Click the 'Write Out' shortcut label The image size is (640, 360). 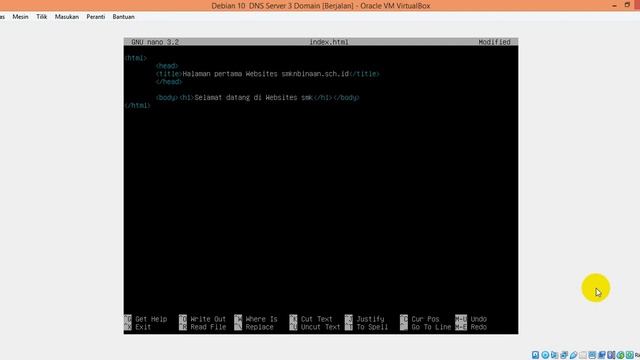208,319
